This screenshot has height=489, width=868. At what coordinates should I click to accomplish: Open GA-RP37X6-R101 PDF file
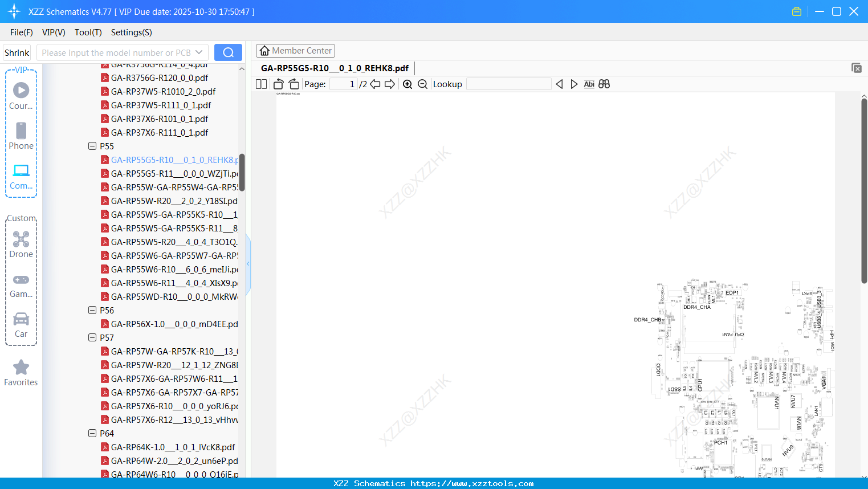160,119
